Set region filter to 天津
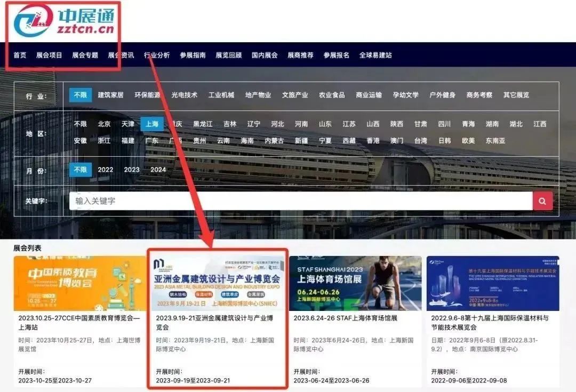Image resolution: width=576 pixels, height=392 pixels. pos(128,124)
